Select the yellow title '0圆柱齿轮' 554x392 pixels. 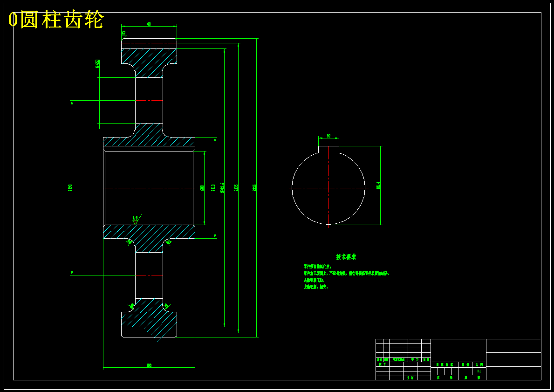[x=56, y=20]
